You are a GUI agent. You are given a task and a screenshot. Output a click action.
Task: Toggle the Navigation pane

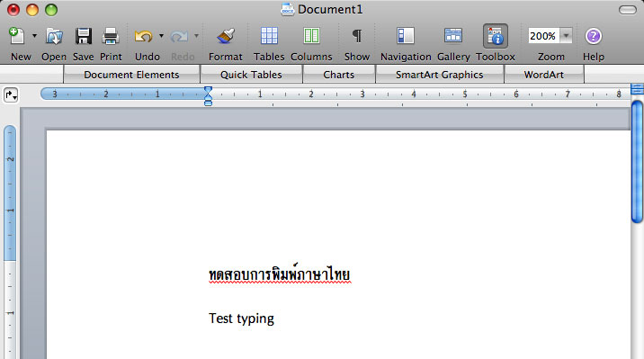pyautogui.click(x=406, y=36)
